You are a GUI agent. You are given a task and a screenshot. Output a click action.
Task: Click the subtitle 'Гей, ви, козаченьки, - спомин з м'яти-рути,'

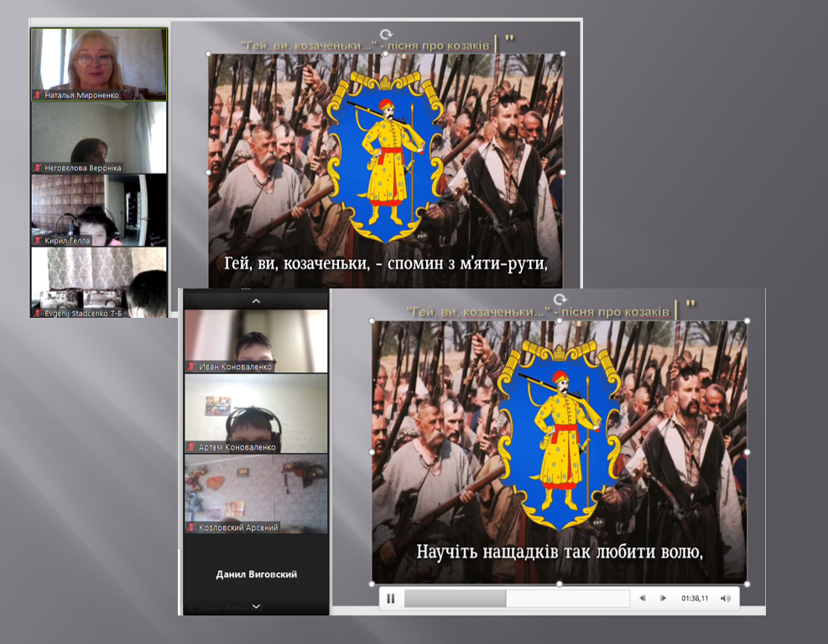(x=386, y=262)
